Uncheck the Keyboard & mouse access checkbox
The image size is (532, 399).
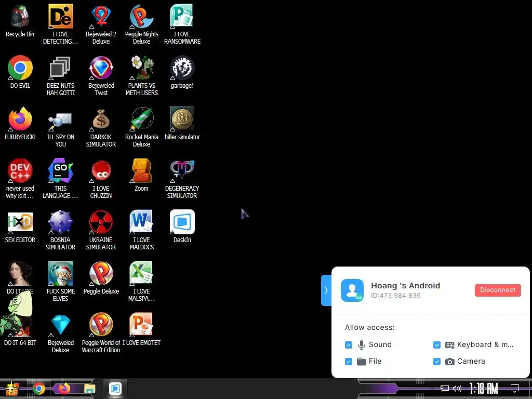(x=436, y=345)
